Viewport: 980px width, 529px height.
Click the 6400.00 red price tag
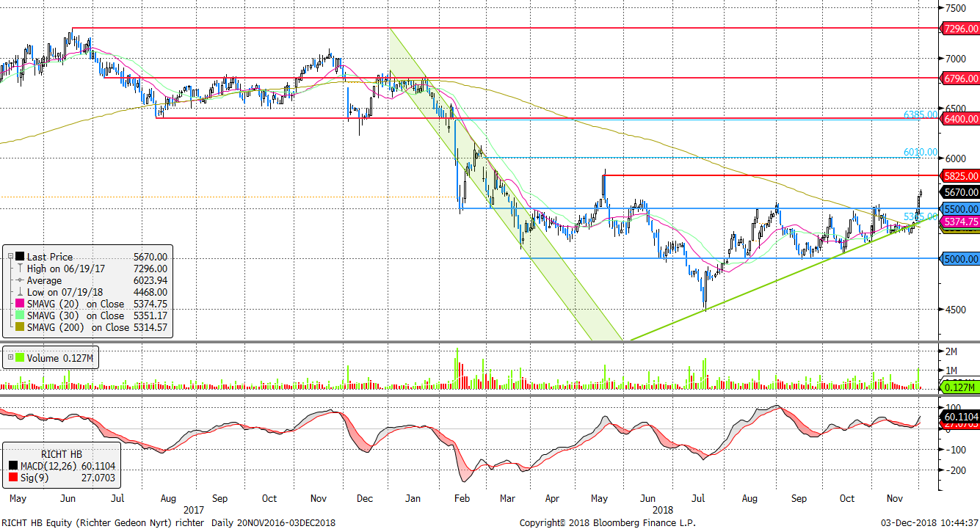pyautogui.click(x=959, y=118)
